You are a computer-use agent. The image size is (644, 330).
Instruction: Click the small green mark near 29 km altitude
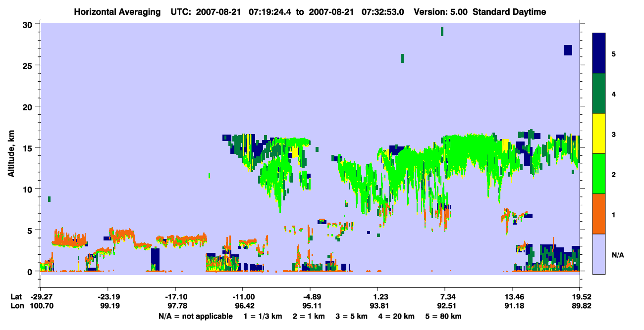coord(442,32)
